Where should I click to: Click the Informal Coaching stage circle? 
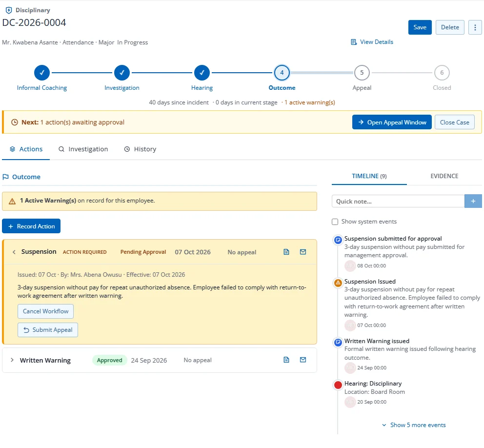42,73
